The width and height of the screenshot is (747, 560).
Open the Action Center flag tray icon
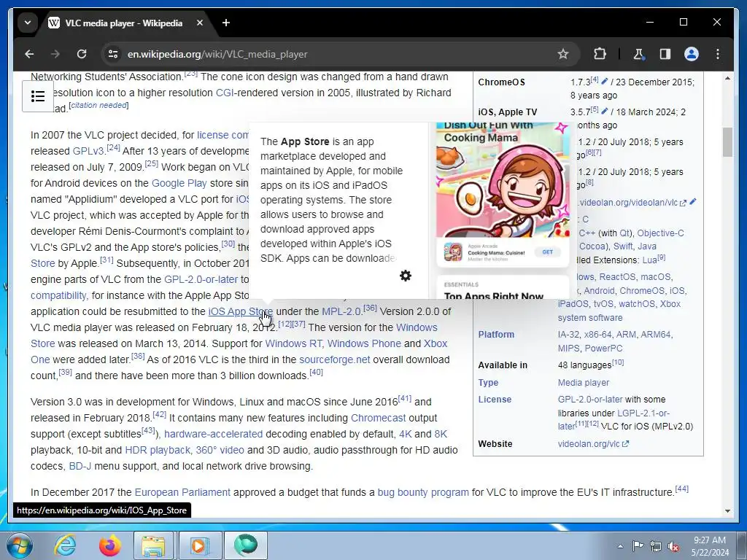click(x=638, y=546)
